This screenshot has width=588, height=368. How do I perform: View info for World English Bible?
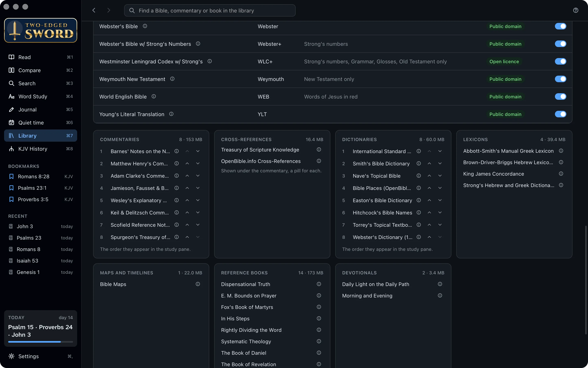coord(154,96)
